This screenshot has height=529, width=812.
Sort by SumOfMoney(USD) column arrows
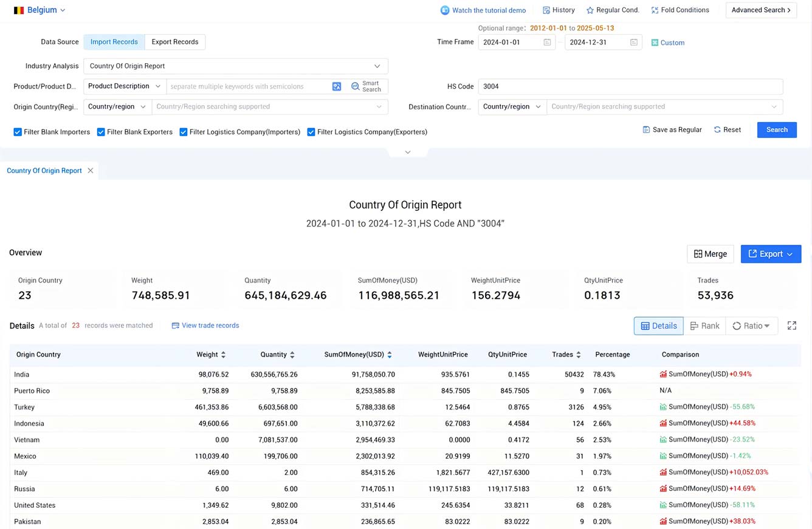(390, 355)
